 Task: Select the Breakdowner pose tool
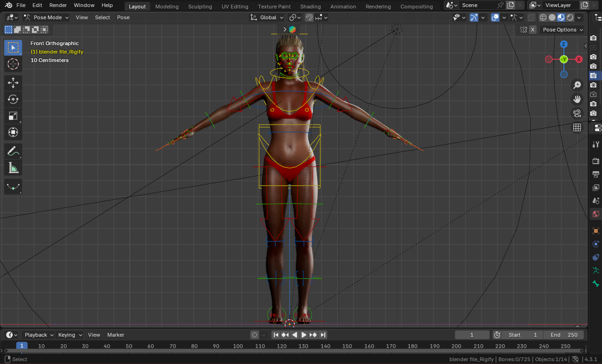pos(13,186)
